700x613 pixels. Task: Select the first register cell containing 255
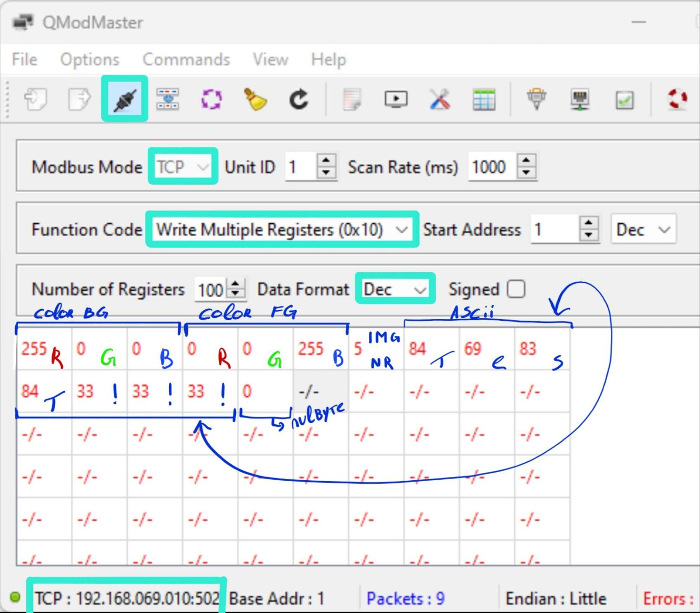click(34, 348)
